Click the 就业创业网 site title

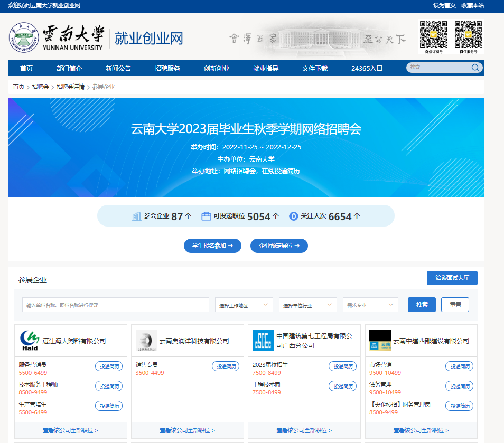pos(148,39)
